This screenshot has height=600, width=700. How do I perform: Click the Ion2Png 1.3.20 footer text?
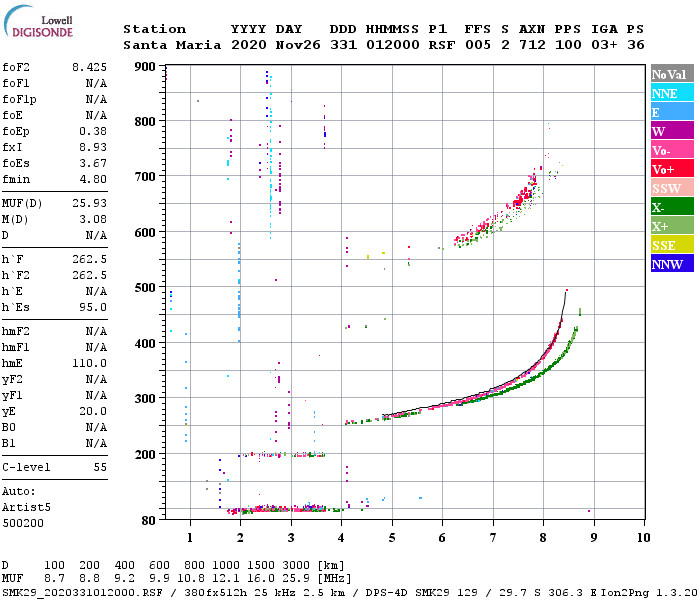tap(649, 593)
